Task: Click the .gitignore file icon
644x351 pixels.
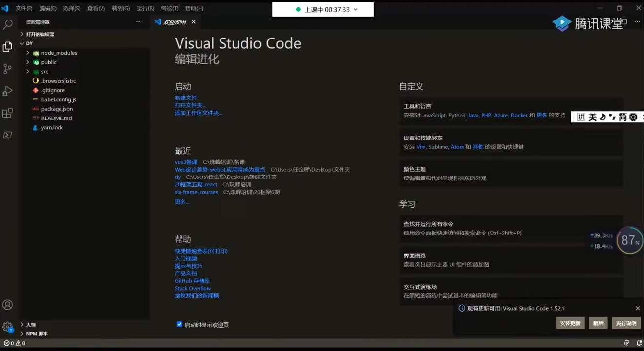Action: pyautogui.click(x=35, y=90)
